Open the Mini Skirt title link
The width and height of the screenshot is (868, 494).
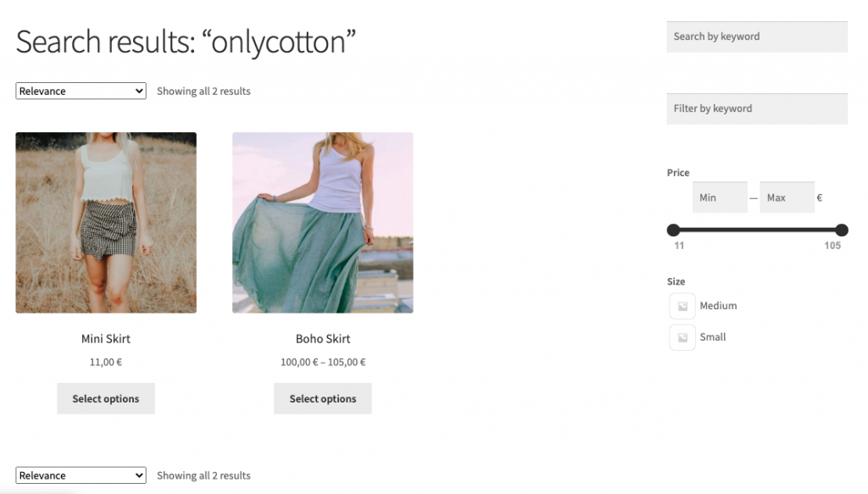click(x=106, y=339)
